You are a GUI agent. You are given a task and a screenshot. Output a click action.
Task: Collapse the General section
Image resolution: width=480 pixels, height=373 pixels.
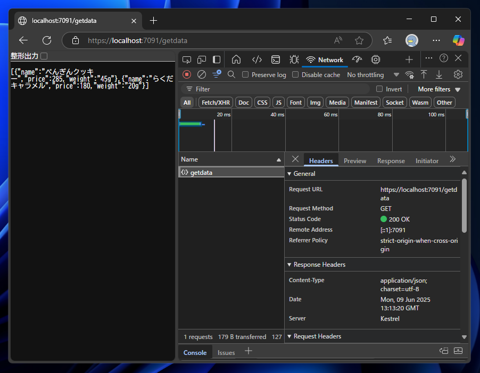click(x=289, y=174)
